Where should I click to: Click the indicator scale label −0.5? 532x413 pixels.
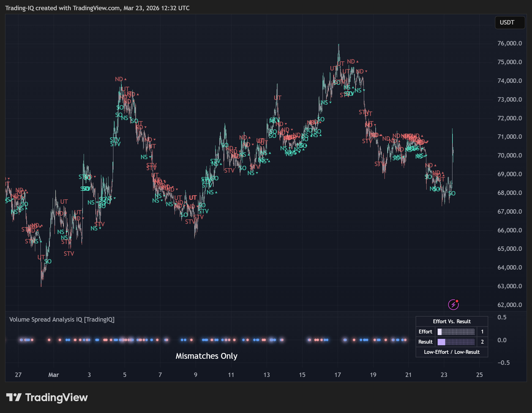point(503,363)
